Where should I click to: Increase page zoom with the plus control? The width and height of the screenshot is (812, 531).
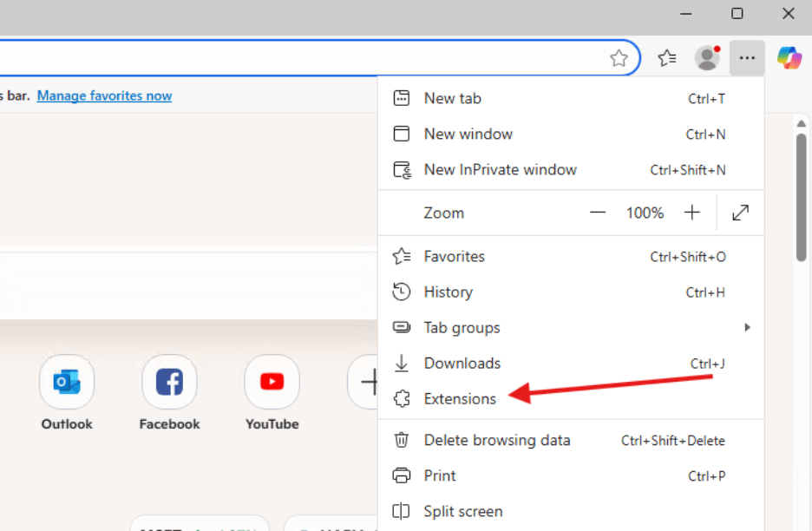tap(691, 213)
